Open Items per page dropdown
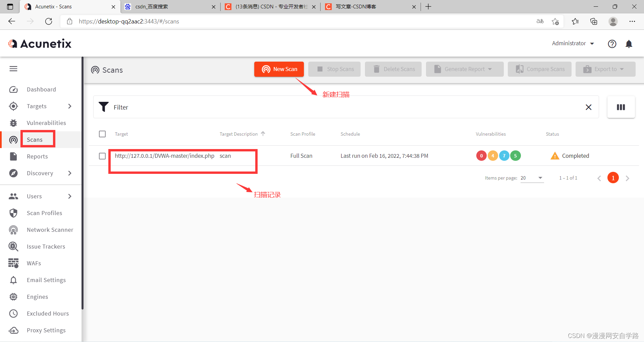This screenshot has width=644, height=342. [532, 178]
